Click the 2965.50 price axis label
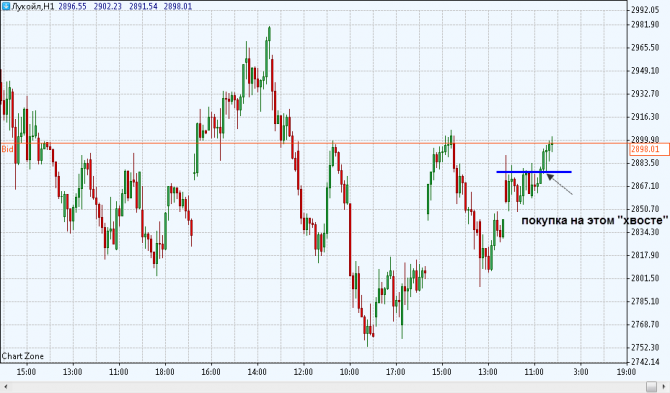Viewport: 670px width, 393px height. (645, 47)
